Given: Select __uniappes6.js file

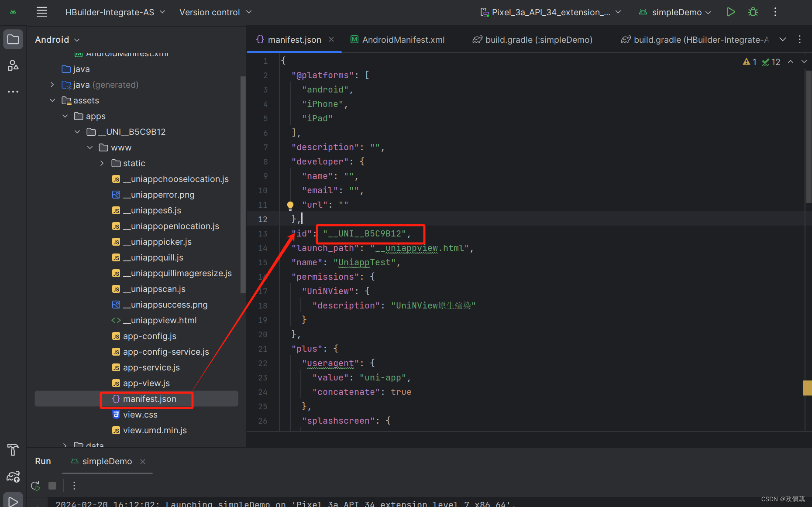Looking at the screenshot, I should pos(147,210).
